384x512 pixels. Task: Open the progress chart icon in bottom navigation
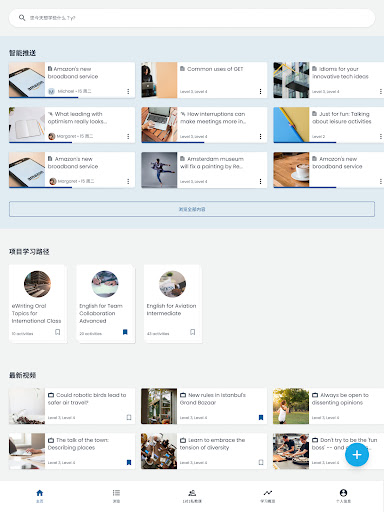tap(268, 496)
